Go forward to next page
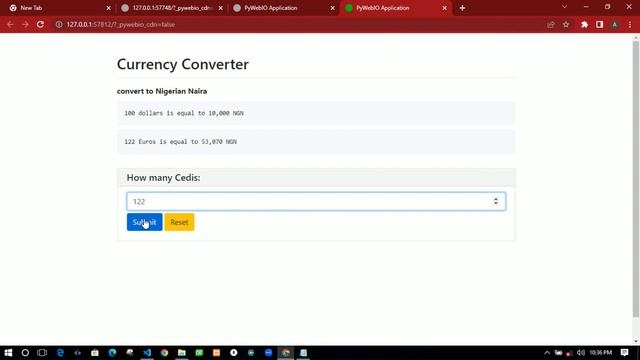The width and height of the screenshot is (640, 360). [25, 24]
